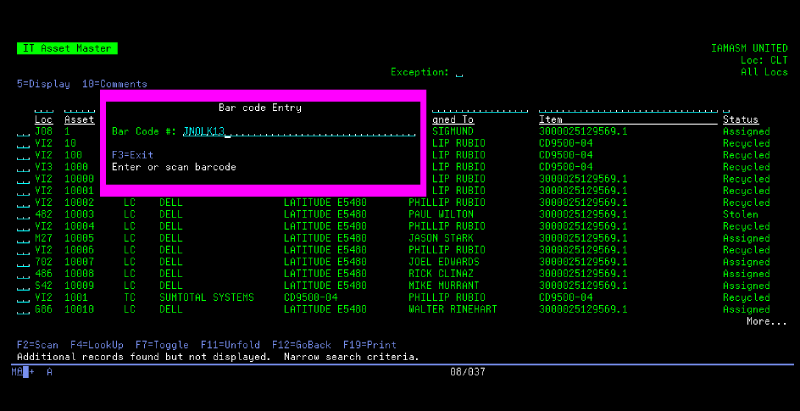Select the Stolen status for PAUL WILTON
Screen dimensions: 800x411
(738, 215)
